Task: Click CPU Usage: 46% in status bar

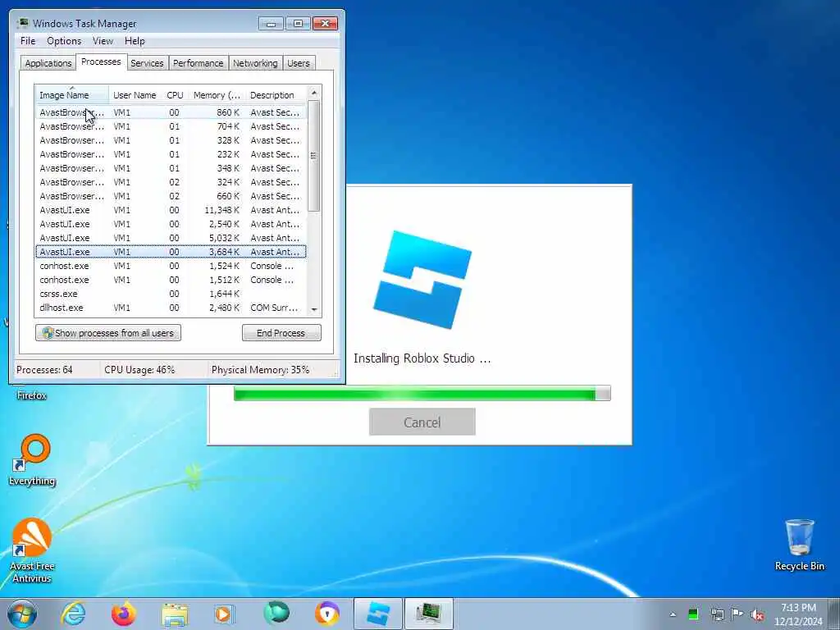Action: pyautogui.click(x=139, y=370)
